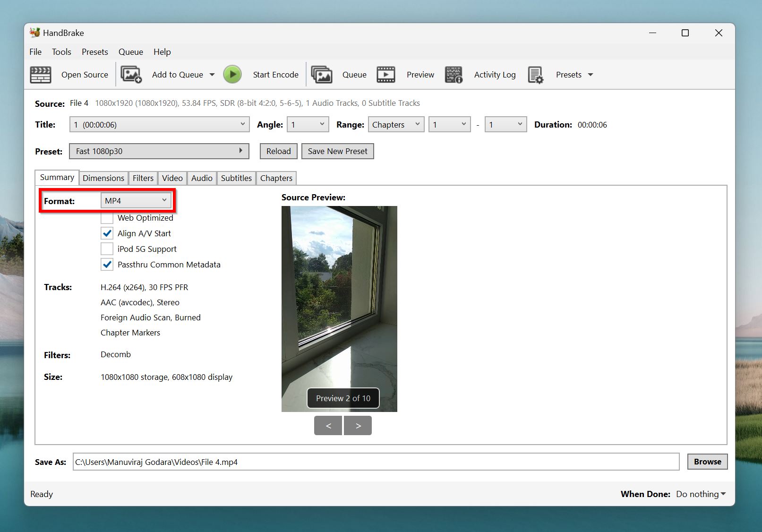This screenshot has width=762, height=532.
Task: Open the Tools menu
Action: (x=61, y=52)
